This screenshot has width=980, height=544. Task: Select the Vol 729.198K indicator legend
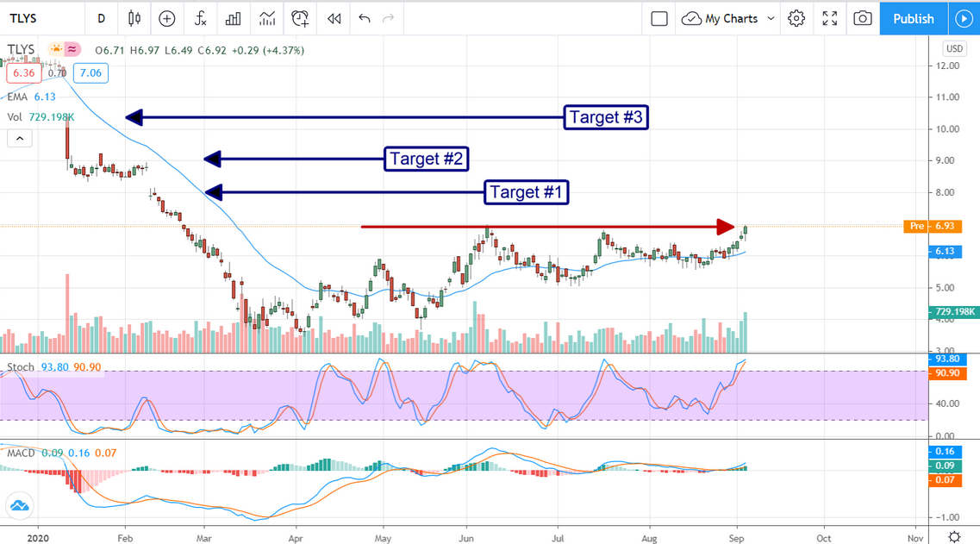[x=41, y=117]
